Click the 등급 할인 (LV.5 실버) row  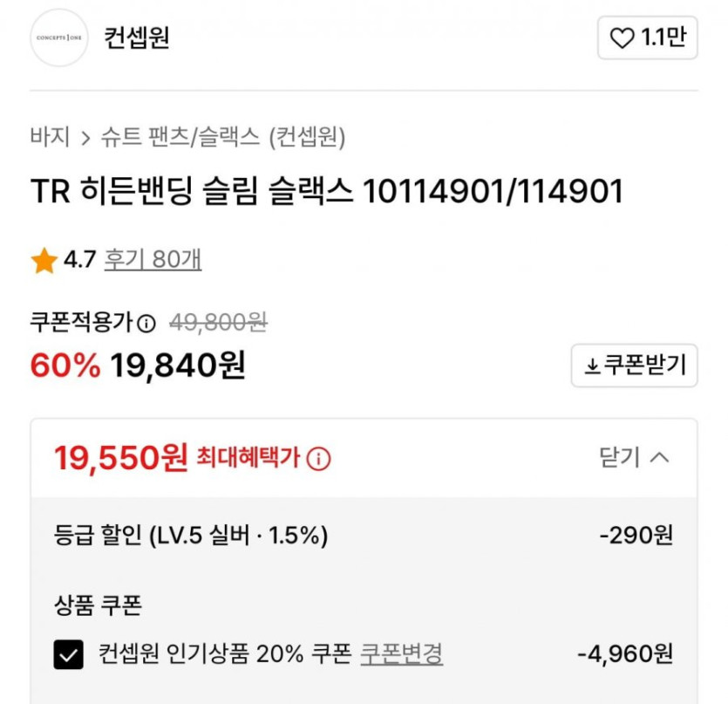pos(191,536)
